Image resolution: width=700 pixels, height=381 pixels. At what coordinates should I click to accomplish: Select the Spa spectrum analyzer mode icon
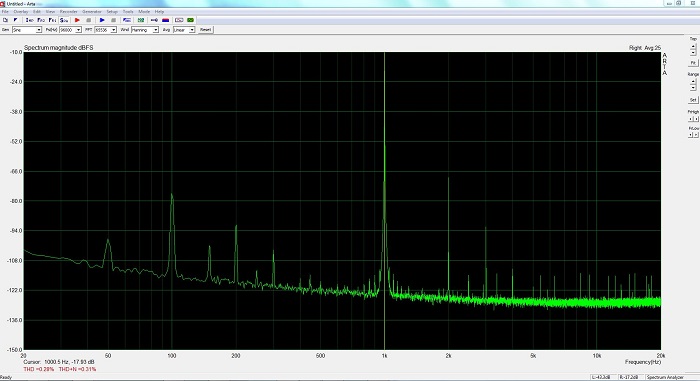click(64, 20)
